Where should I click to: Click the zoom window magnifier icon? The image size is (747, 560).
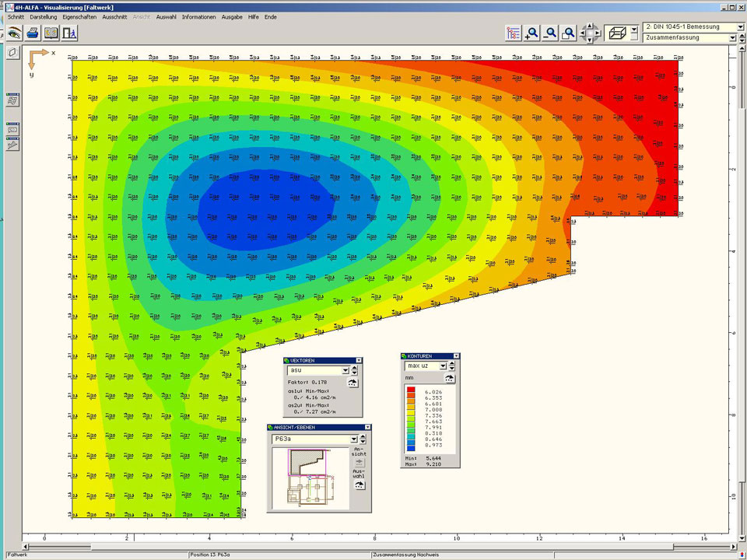(x=569, y=33)
